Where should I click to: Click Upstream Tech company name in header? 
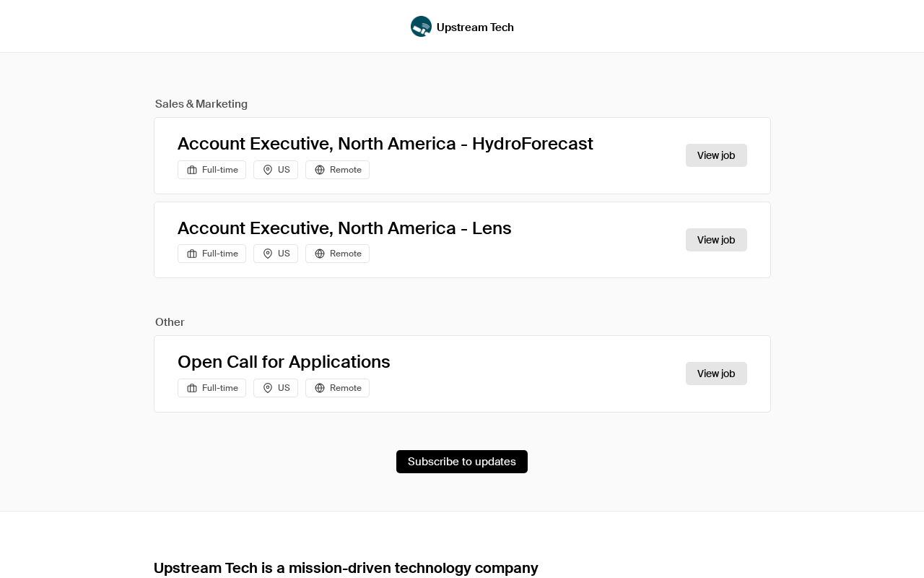tap(475, 27)
